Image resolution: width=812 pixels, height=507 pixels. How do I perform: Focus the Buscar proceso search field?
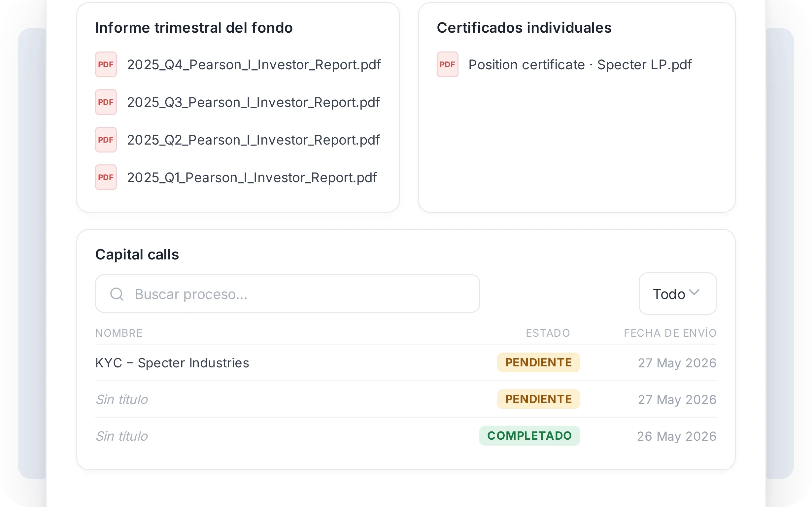pyautogui.click(x=287, y=294)
